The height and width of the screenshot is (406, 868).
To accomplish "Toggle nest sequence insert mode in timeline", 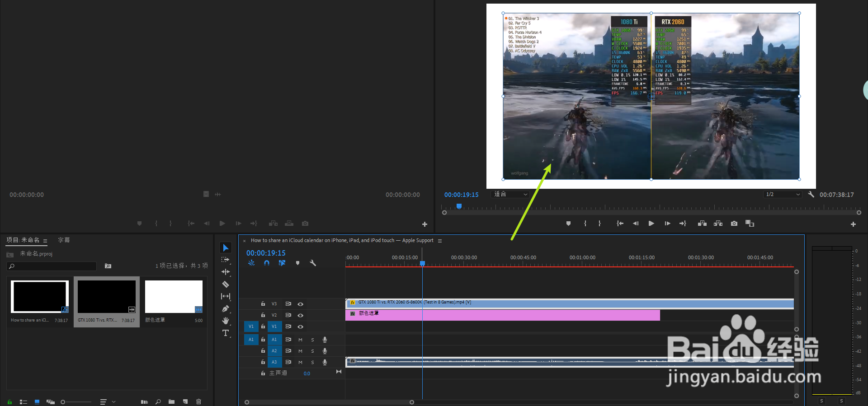I will point(251,263).
